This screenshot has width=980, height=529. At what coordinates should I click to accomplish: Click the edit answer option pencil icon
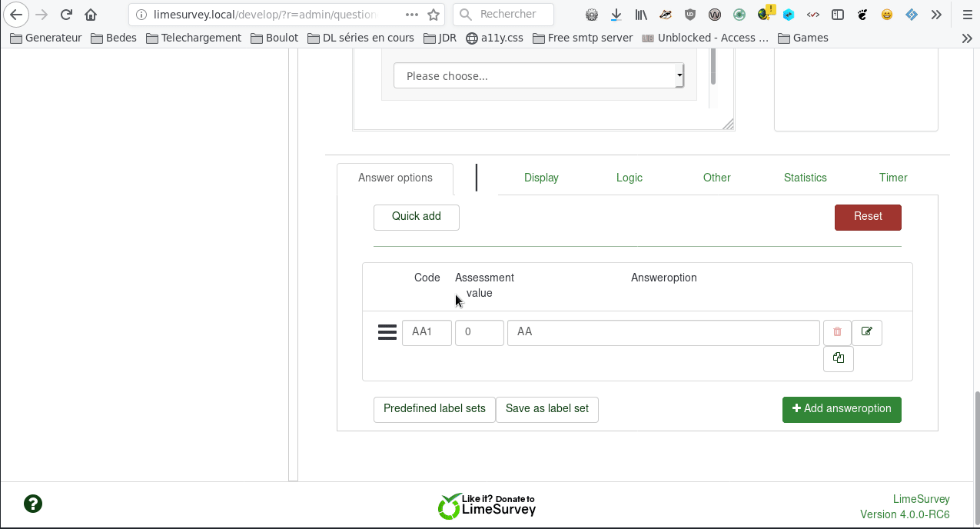pos(867,332)
